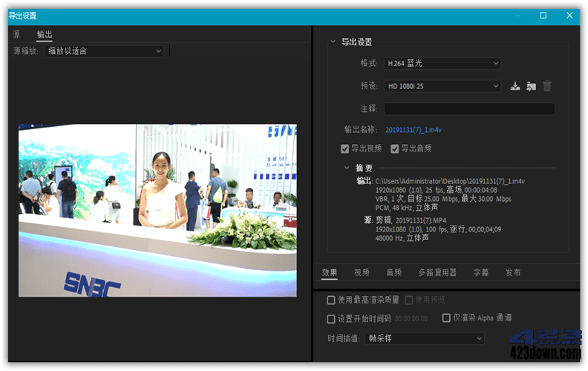
Task: Open the 预设 HD 1080i 25 dropdown
Action: click(x=442, y=86)
